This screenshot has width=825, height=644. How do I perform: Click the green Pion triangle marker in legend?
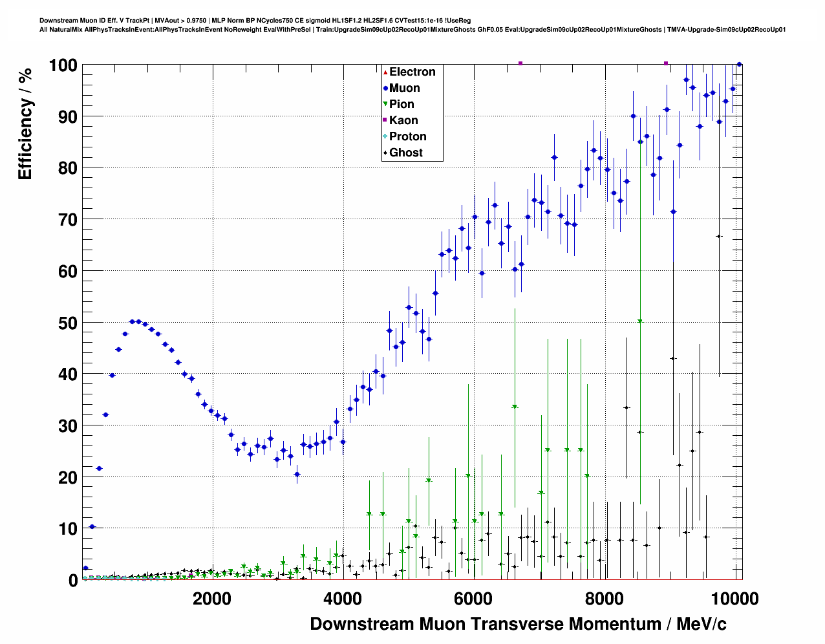(385, 104)
